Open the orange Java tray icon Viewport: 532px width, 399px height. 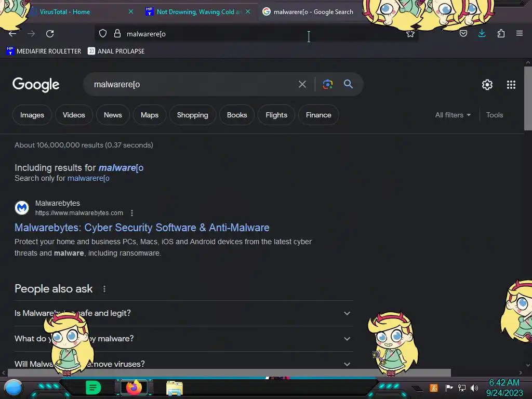click(434, 388)
